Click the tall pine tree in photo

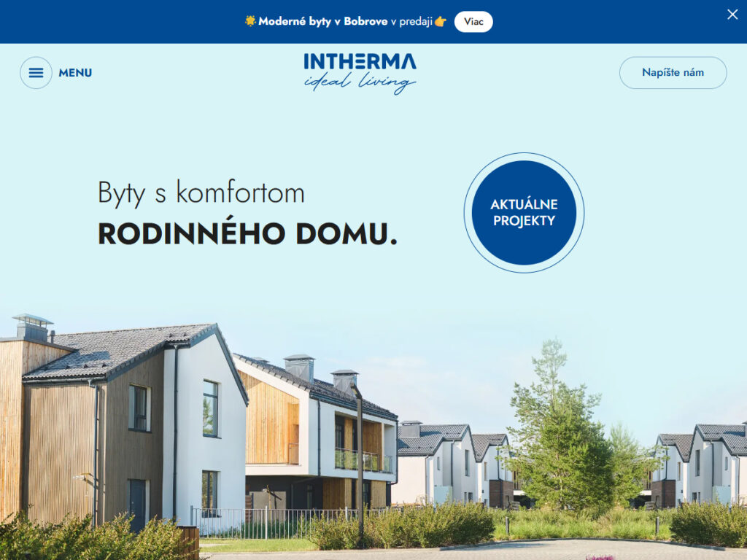560,429
